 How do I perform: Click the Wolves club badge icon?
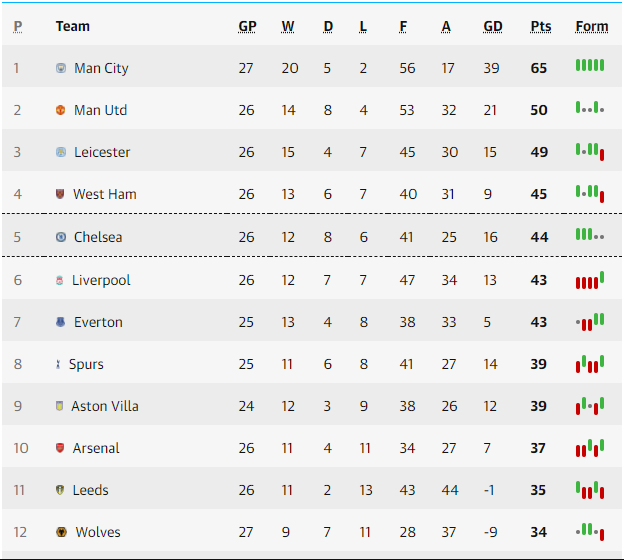(x=61, y=532)
